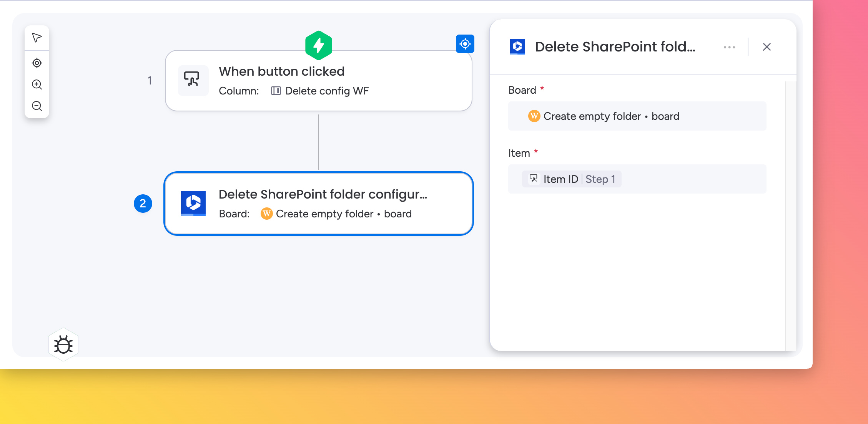Image resolution: width=868 pixels, height=424 pixels.
Task: Click the recenter canvas target icon
Action: click(x=37, y=63)
